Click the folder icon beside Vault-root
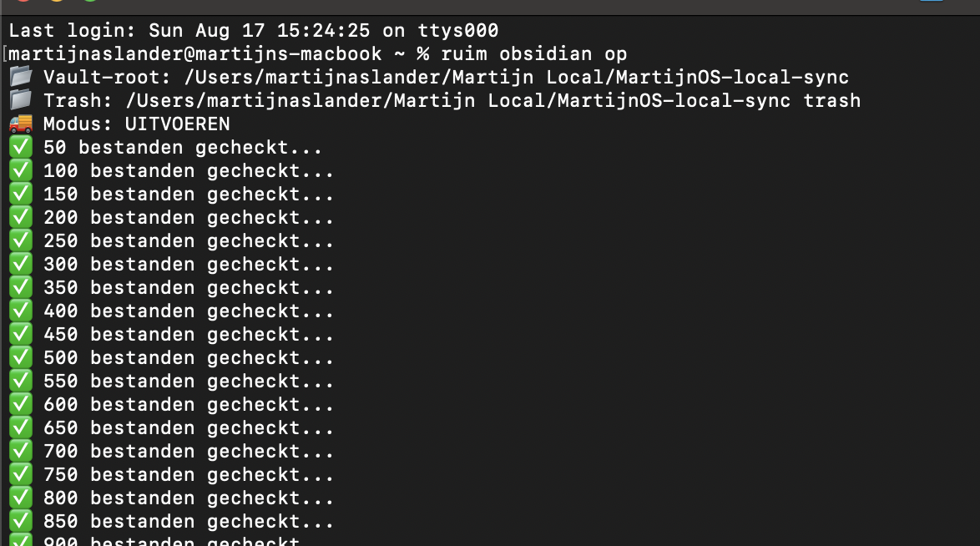 [21, 77]
